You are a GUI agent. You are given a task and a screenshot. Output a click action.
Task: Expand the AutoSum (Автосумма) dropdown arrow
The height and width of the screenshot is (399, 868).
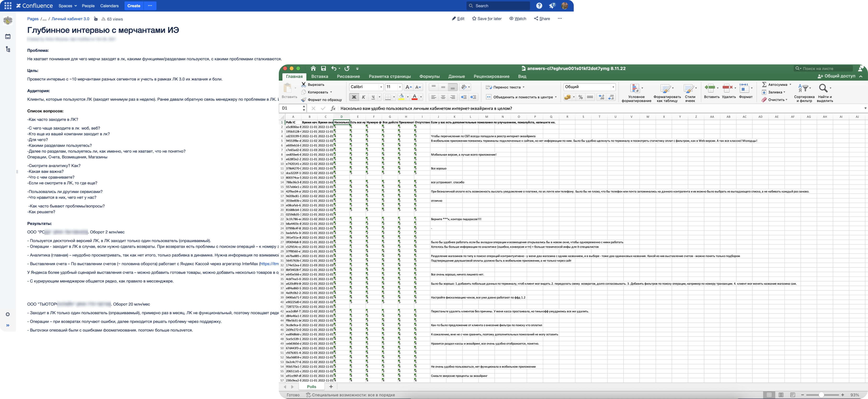point(790,85)
